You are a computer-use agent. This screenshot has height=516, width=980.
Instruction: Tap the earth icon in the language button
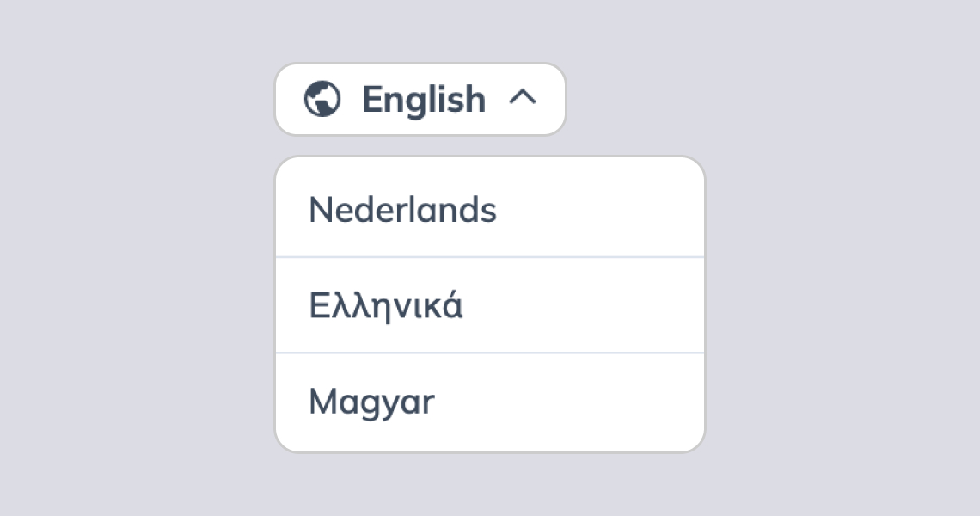coord(322,99)
